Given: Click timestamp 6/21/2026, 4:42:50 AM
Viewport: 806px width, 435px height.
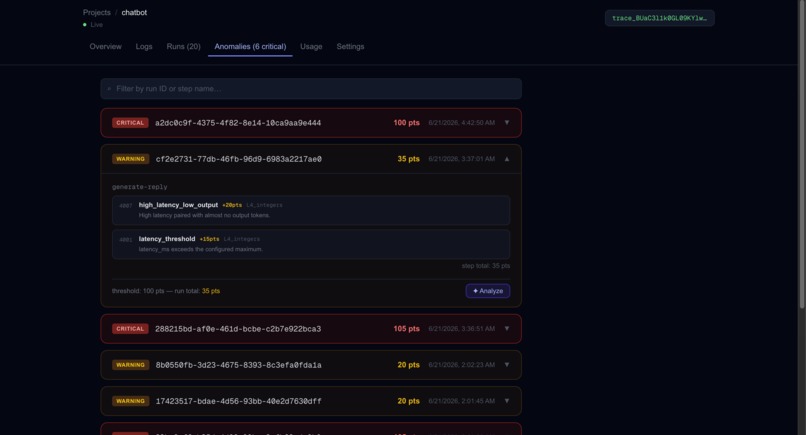Looking at the screenshot, I should [x=462, y=123].
